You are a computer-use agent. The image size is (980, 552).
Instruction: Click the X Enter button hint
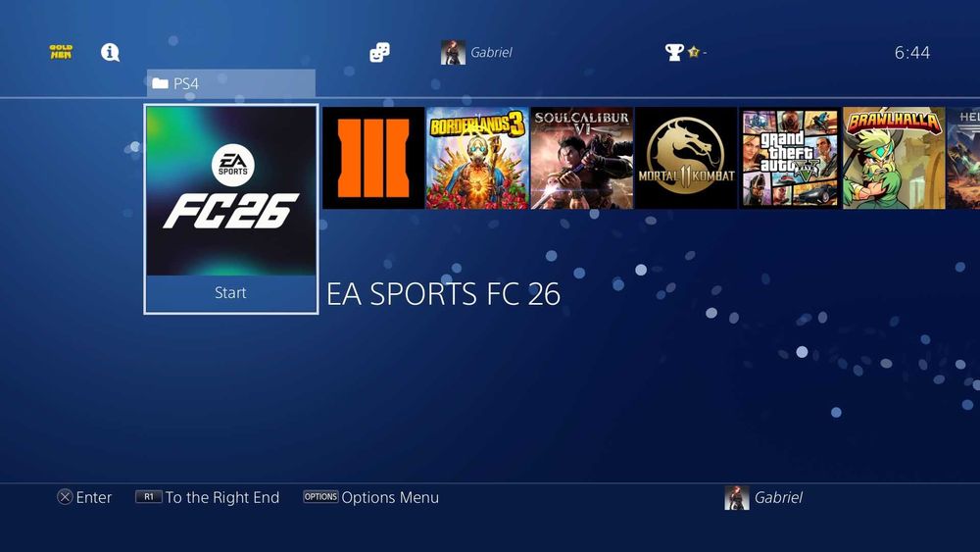pos(84,497)
